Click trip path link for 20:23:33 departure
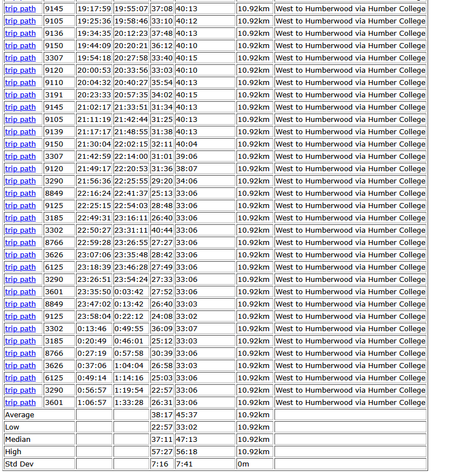The image size is (460, 476). click(20, 95)
